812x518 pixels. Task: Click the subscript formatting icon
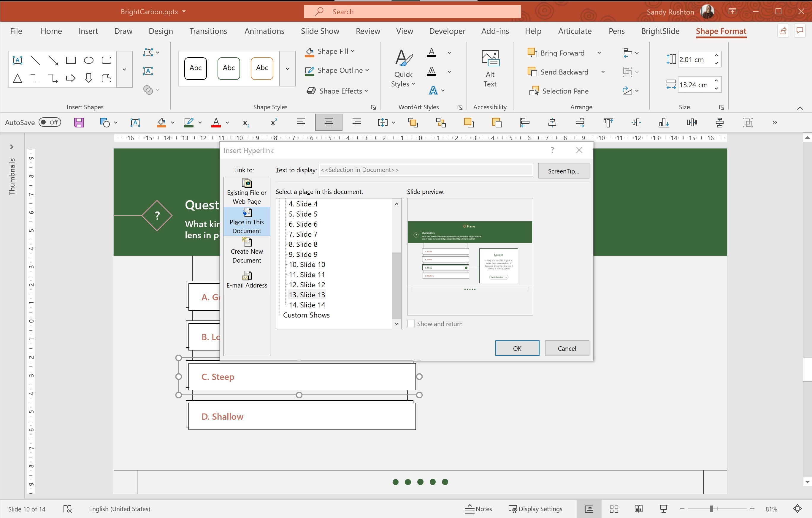246,122
